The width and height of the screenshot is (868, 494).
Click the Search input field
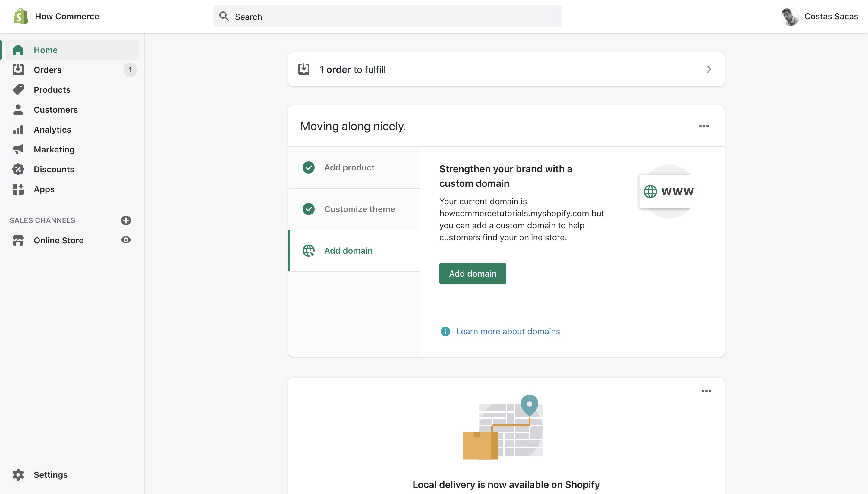(387, 16)
